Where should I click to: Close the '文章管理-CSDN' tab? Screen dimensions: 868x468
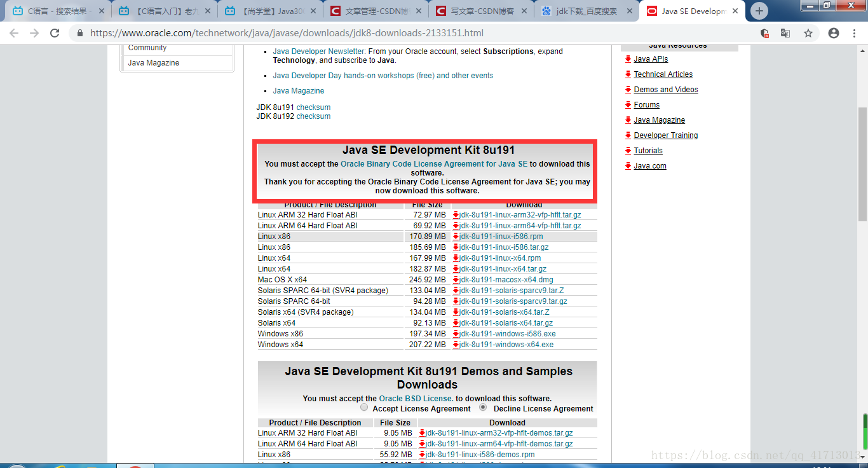(419, 11)
